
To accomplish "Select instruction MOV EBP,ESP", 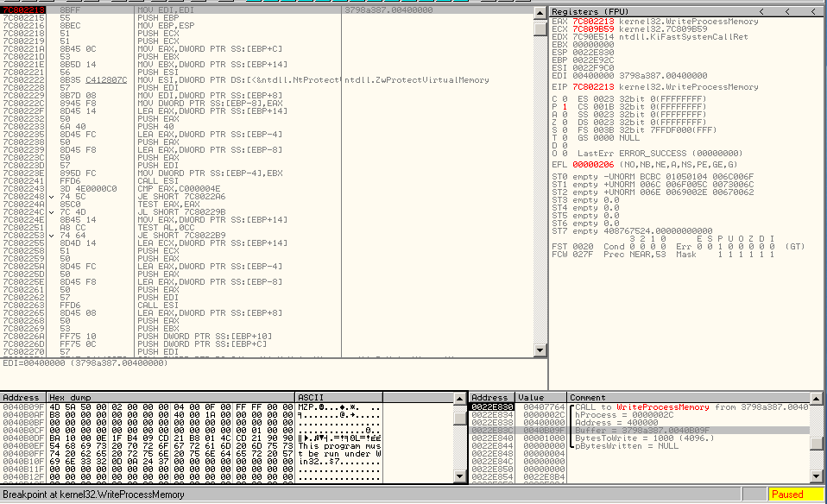I will click(x=166, y=25).
